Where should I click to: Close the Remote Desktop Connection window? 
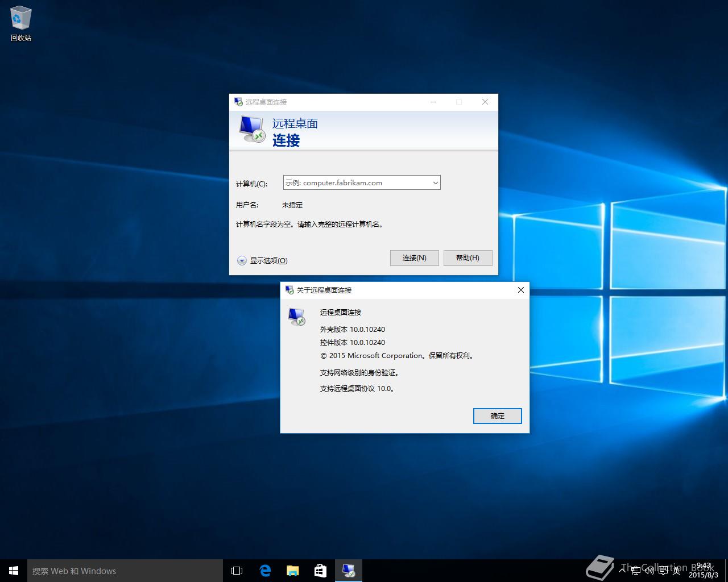click(485, 102)
